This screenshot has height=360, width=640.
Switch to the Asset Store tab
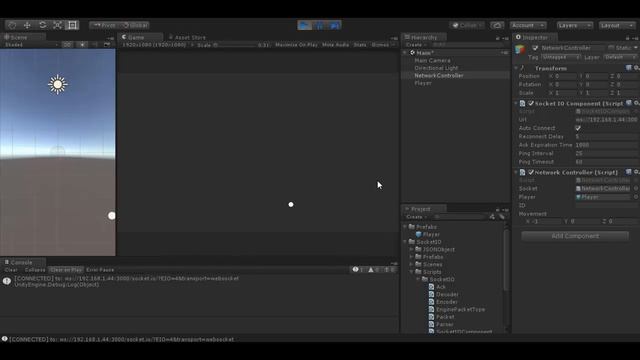tap(187, 37)
